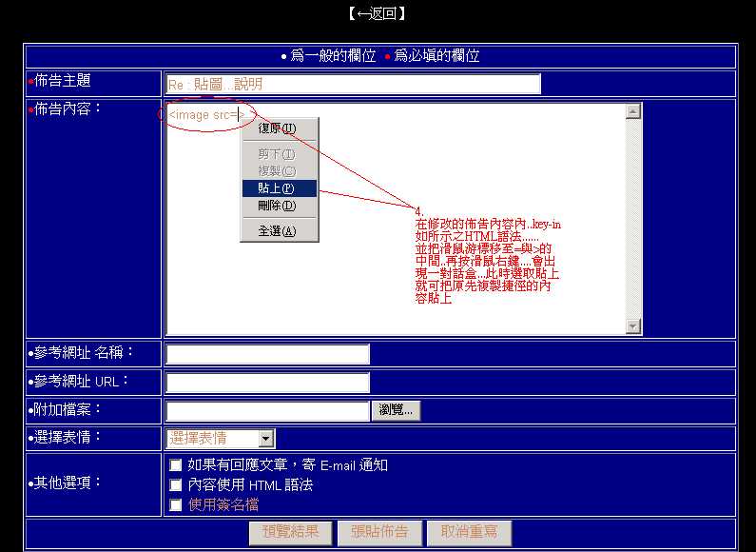Click the 附加檔案 file path field
The height and width of the screenshot is (552, 756).
pyautogui.click(x=267, y=411)
